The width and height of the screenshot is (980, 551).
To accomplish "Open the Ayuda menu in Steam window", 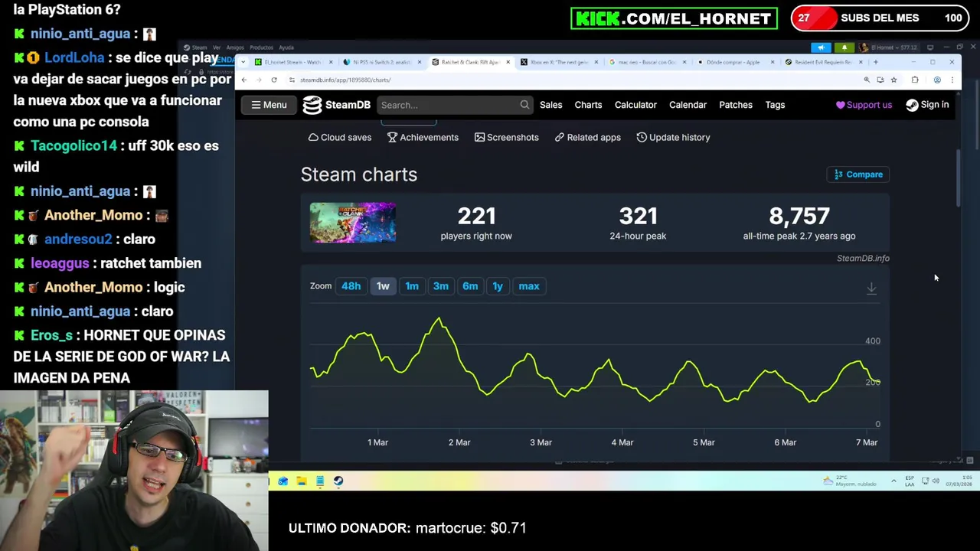I will [x=286, y=47].
